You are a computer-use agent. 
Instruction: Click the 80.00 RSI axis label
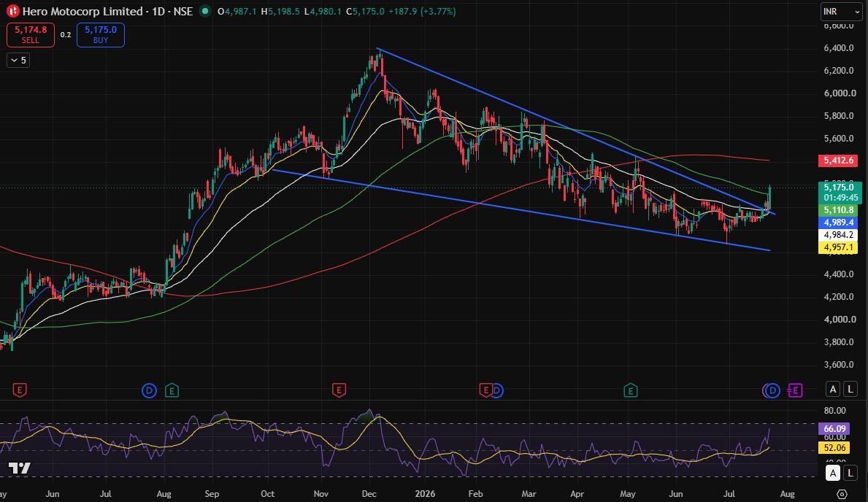tap(835, 411)
